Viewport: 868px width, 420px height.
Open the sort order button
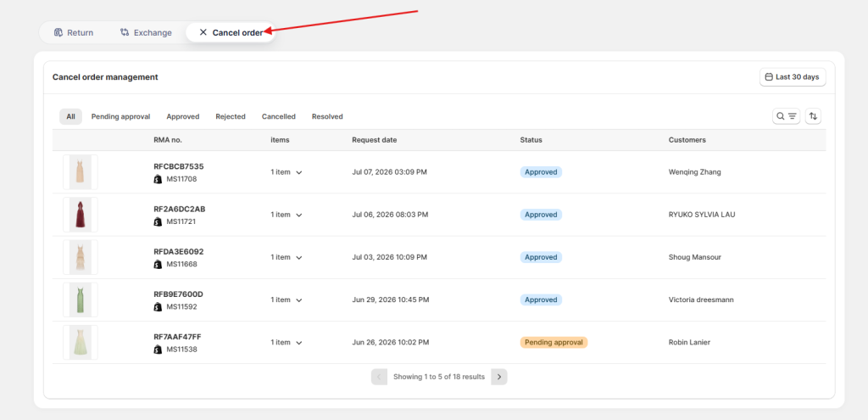(813, 115)
